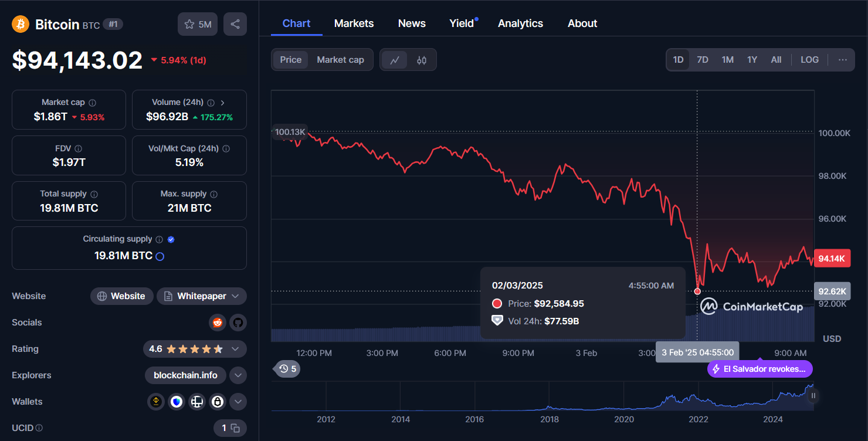This screenshot has height=441, width=868.
Task: Open the blockchain.info explorer link
Action: (x=185, y=375)
